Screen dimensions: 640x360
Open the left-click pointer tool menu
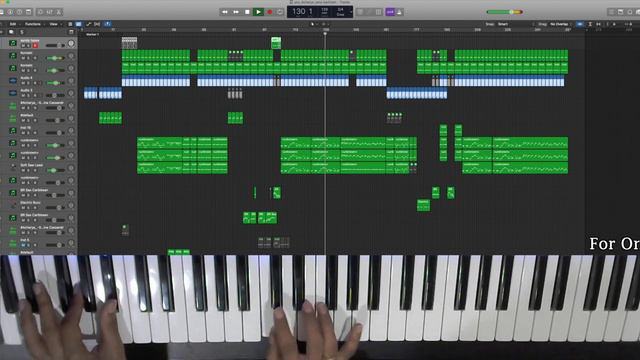(313, 24)
